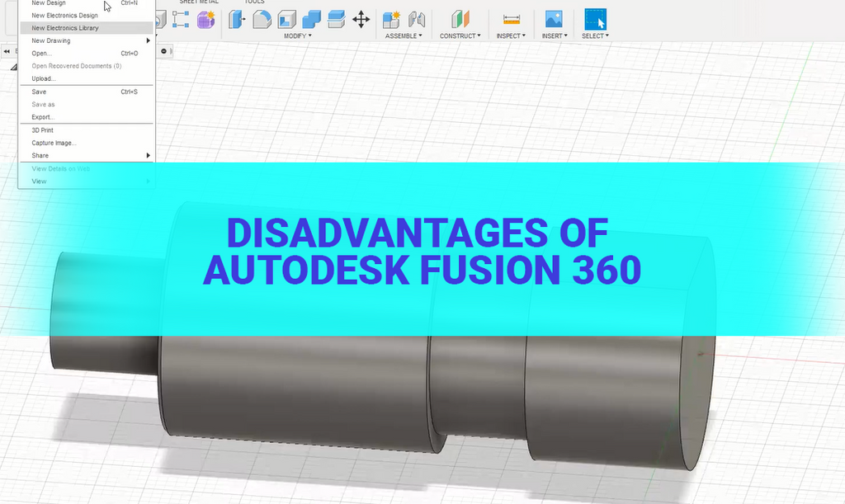Screen dimensions: 845x504
Task: Click the Insert Canvas image icon
Action: (x=554, y=18)
